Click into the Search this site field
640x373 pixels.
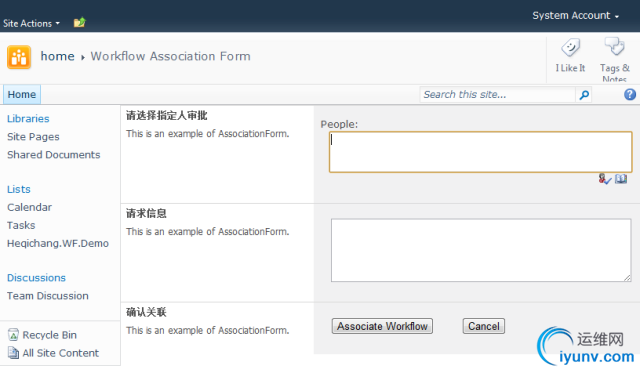[498, 95]
